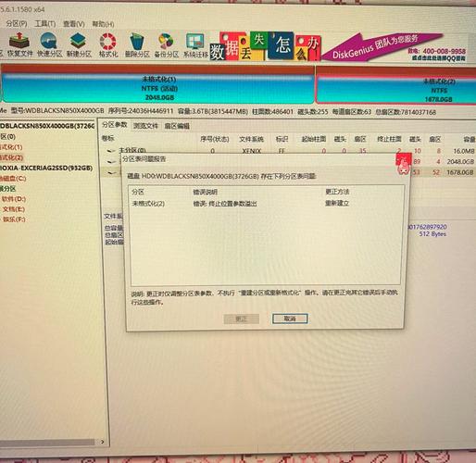Open the 新建分区 new partition tool
The image size is (476, 463).
[79, 44]
